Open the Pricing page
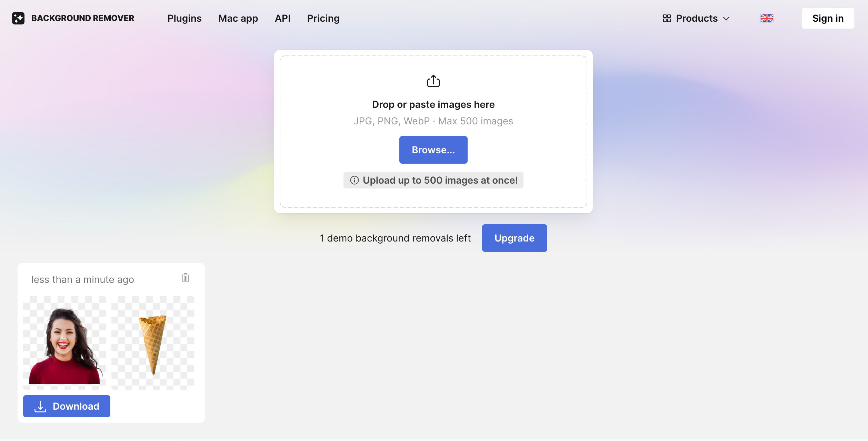 click(323, 18)
